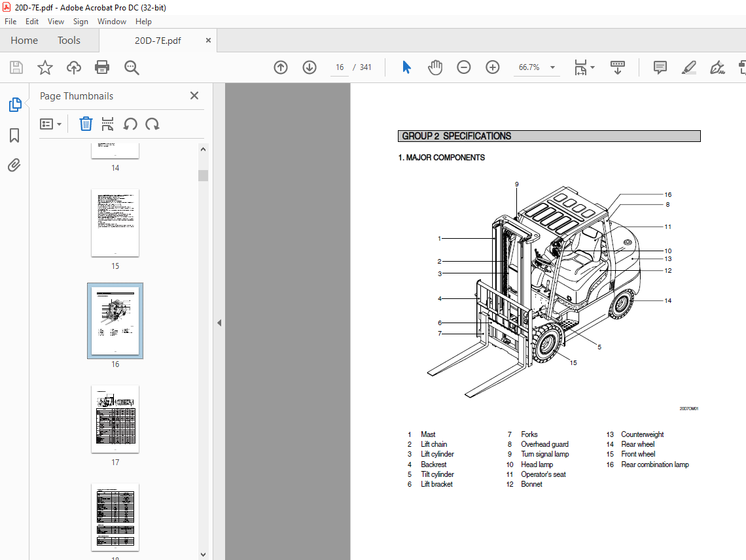This screenshot has height=560, width=746.
Task: Click the Mast legend entry
Action: tap(428, 434)
